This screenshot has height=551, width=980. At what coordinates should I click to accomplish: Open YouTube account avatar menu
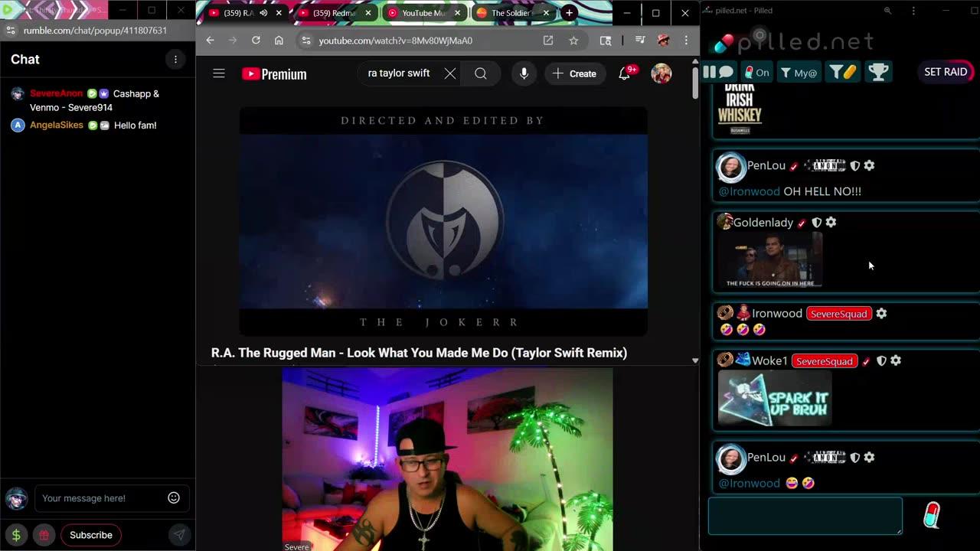[x=661, y=73]
